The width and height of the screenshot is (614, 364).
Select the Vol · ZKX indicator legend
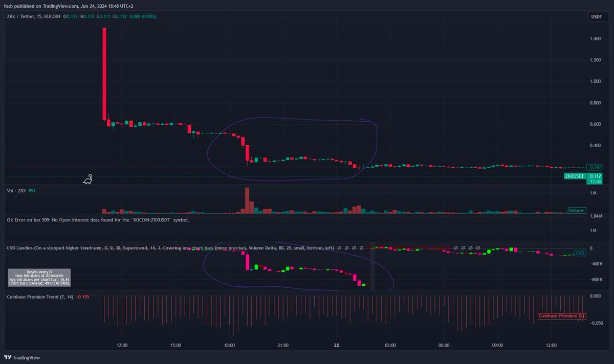tap(18, 191)
